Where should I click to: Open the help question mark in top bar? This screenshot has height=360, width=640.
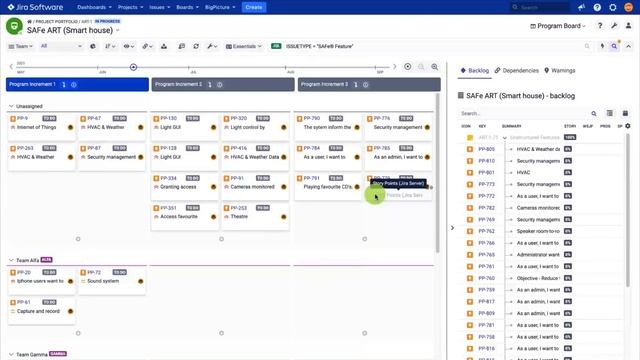pos(597,7)
